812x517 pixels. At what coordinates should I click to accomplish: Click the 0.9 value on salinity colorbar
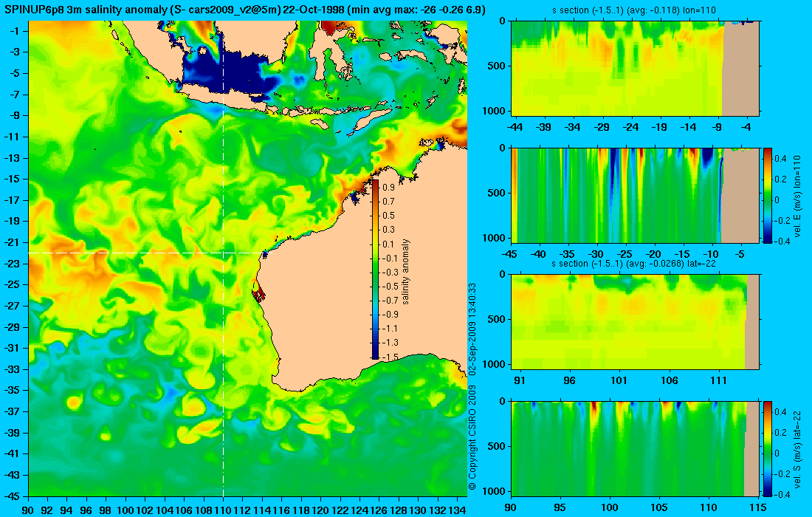pos(388,187)
